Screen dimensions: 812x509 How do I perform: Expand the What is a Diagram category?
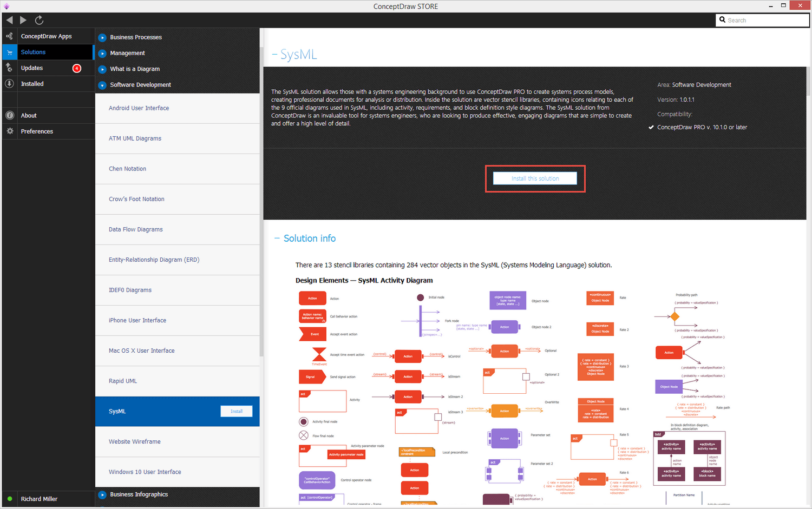[102, 69]
